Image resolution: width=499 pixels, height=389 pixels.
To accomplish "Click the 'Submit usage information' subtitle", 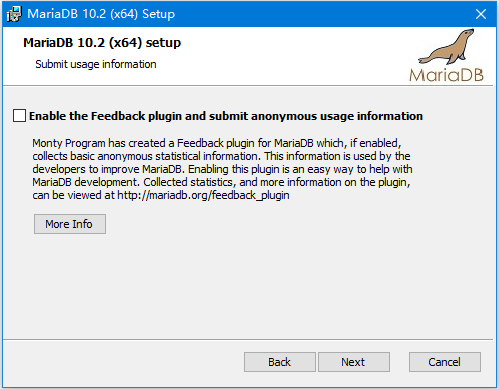I will (x=96, y=64).
